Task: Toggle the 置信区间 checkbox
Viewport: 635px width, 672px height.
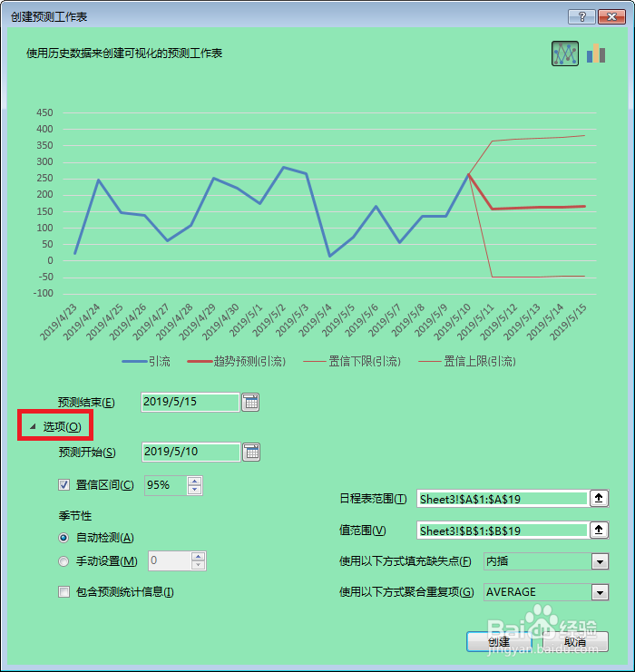Action: (63, 484)
